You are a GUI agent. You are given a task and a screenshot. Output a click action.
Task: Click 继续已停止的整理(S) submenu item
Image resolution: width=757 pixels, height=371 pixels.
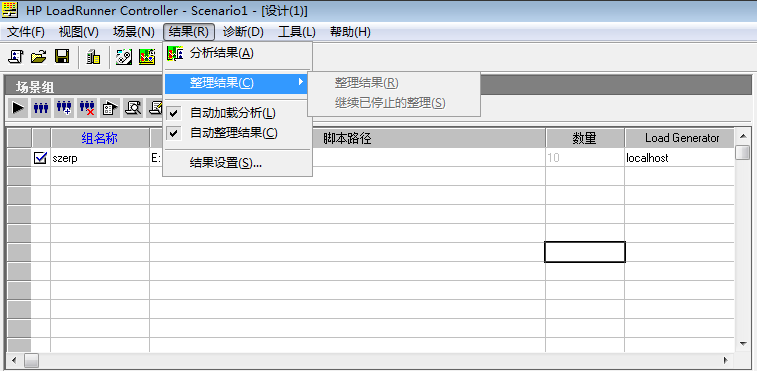pyautogui.click(x=394, y=103)
